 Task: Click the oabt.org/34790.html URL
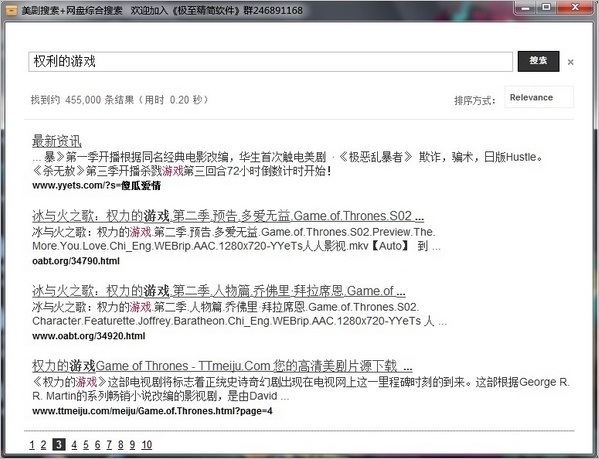point(76,261)
